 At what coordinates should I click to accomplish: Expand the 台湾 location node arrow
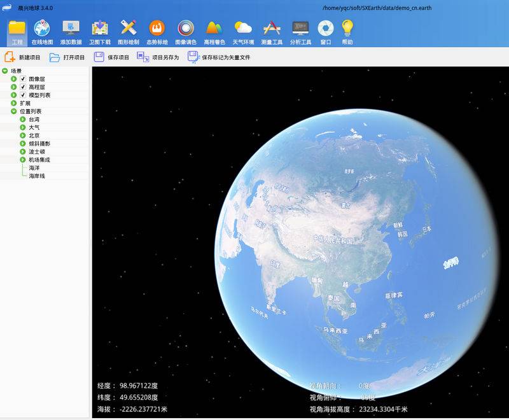pos(23,120)
